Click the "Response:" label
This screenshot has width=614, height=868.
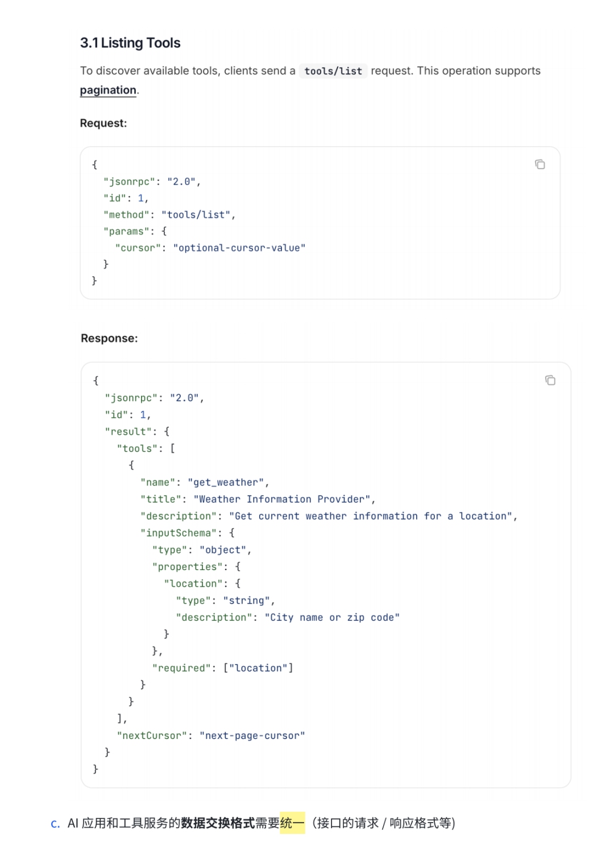(x=109, y=338)
